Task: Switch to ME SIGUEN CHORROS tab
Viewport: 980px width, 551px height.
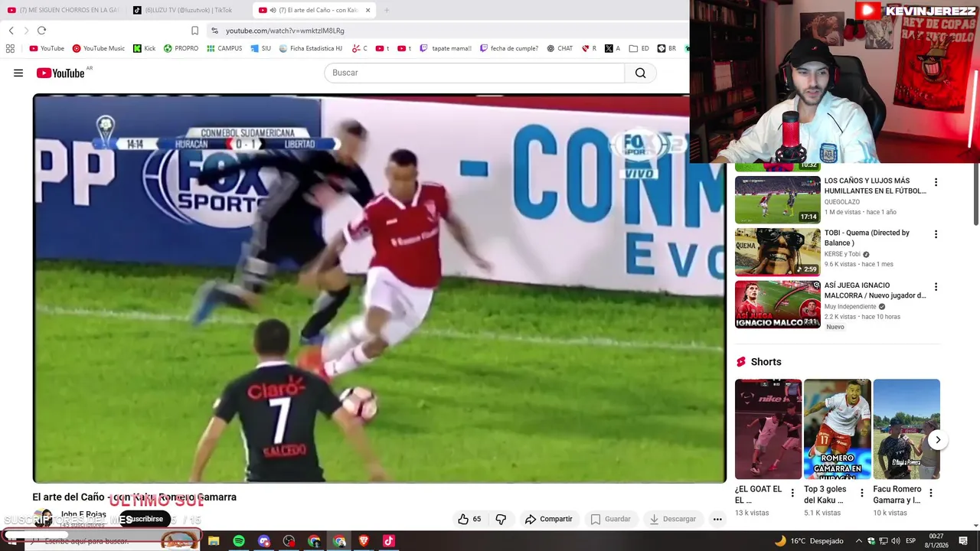Action: coord(64,10)
